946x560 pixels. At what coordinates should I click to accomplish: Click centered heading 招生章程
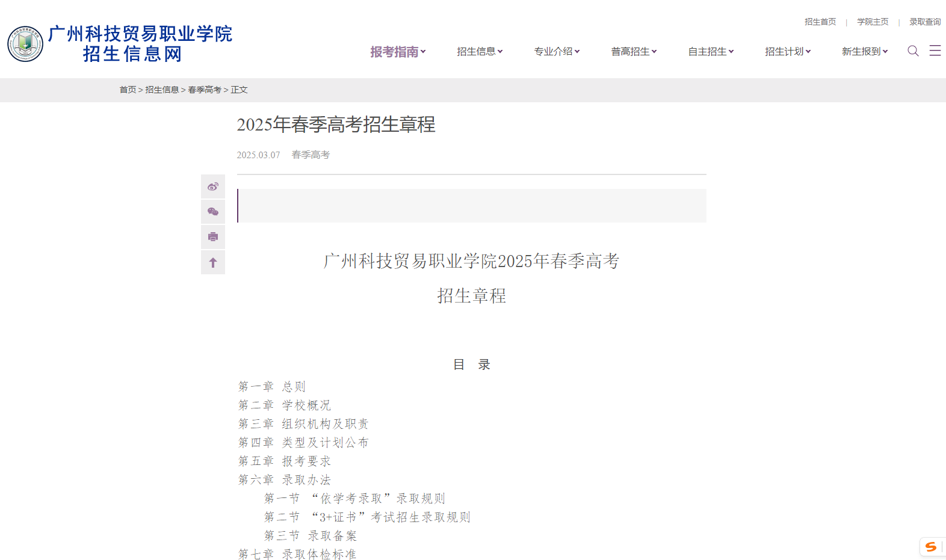[x=472, y=296]
